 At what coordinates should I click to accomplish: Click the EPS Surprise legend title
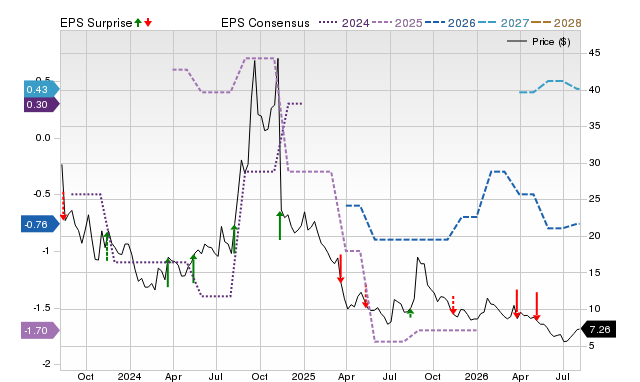[x=96, y=23]
